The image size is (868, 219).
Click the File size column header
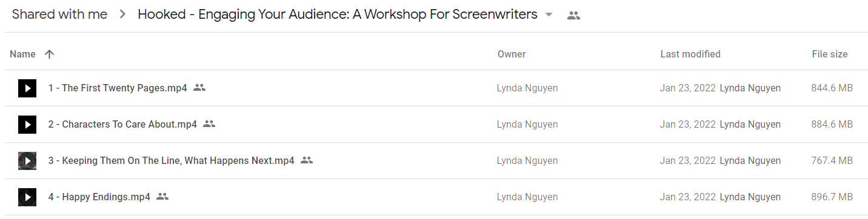(x=830, y=54)
